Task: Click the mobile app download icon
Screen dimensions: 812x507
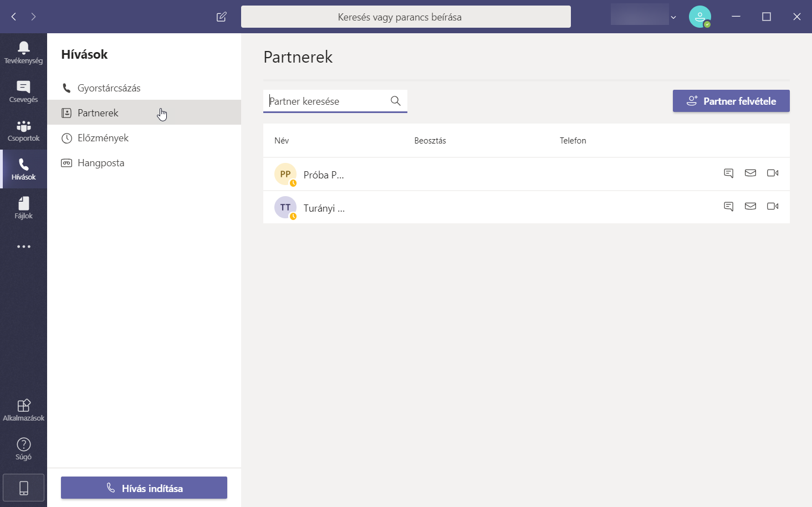Action: [23, 488]
